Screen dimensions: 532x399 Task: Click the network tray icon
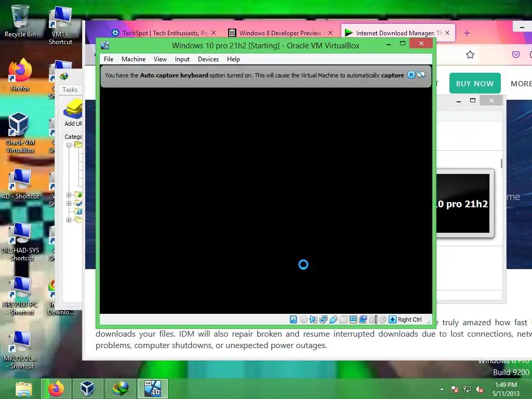(x=467, y=389)
